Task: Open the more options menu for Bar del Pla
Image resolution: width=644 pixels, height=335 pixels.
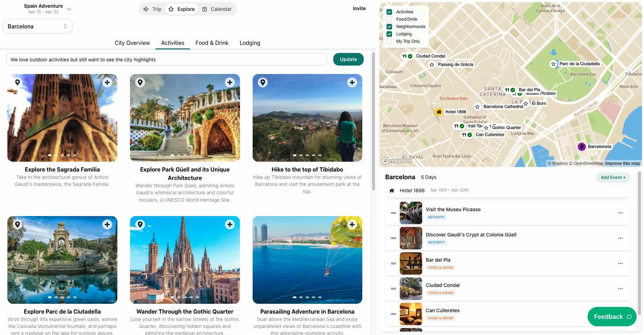Action: [621, 263]
